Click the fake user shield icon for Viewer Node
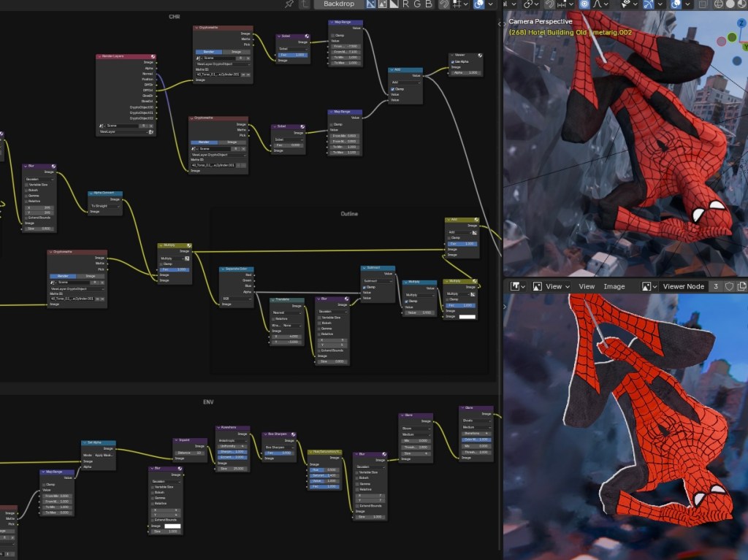The image size is (748, 560). click(x=728, y=286)
